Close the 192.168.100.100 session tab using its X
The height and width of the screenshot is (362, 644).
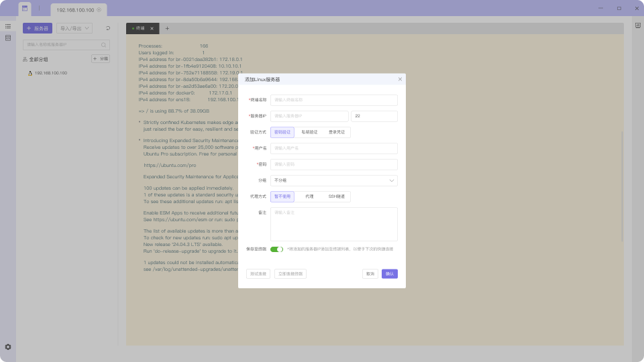[99, 10]
